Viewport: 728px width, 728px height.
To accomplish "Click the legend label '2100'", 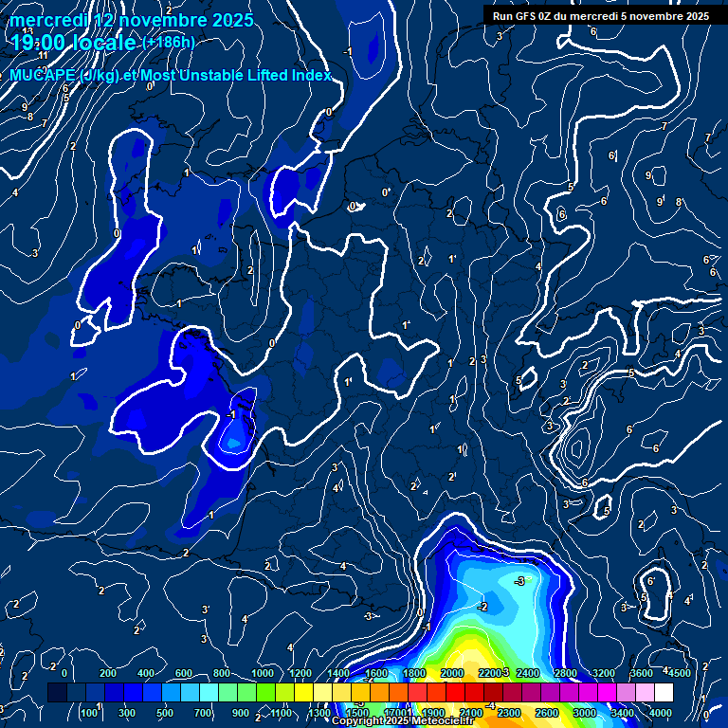I will 471,713.
